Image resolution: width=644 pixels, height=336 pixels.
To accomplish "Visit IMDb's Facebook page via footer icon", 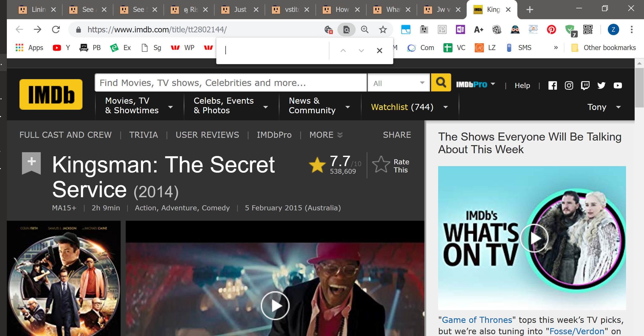I will tap(552, 85).
